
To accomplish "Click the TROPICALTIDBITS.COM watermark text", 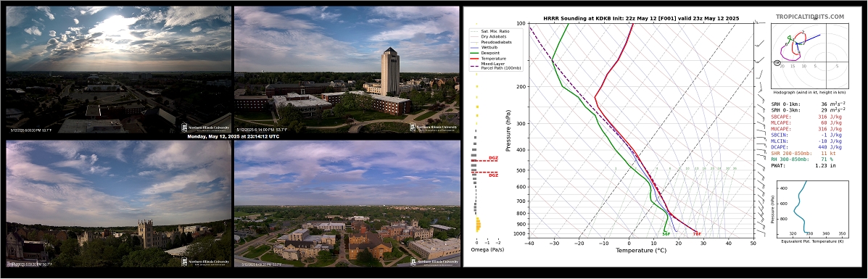I will point(809,17).
